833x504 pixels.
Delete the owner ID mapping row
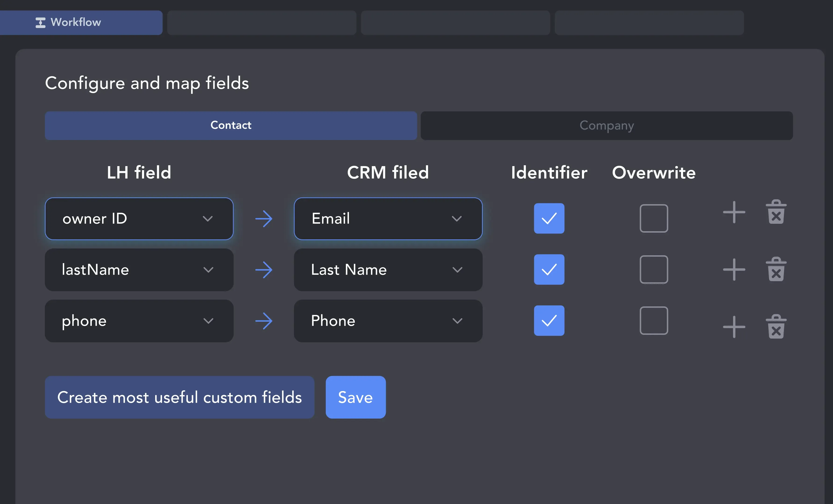pos(776,212)
